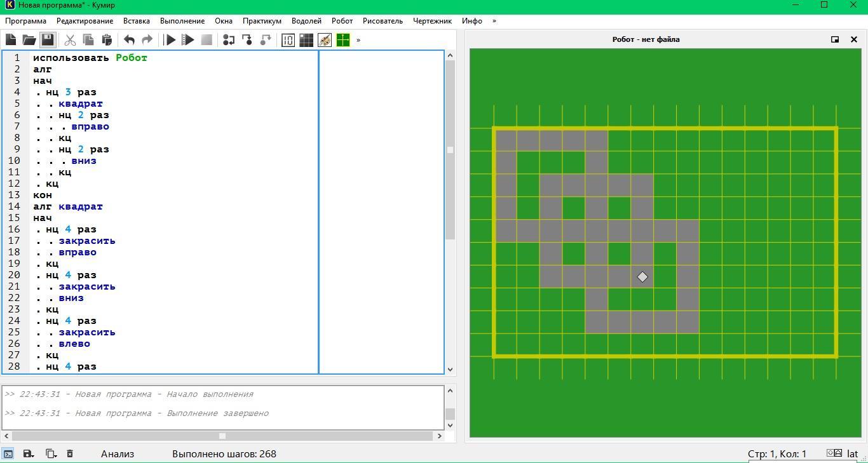Screen dimensions: 868x463
Task: Click the lat keyboard layout indicator
Action: pos(852,453)
